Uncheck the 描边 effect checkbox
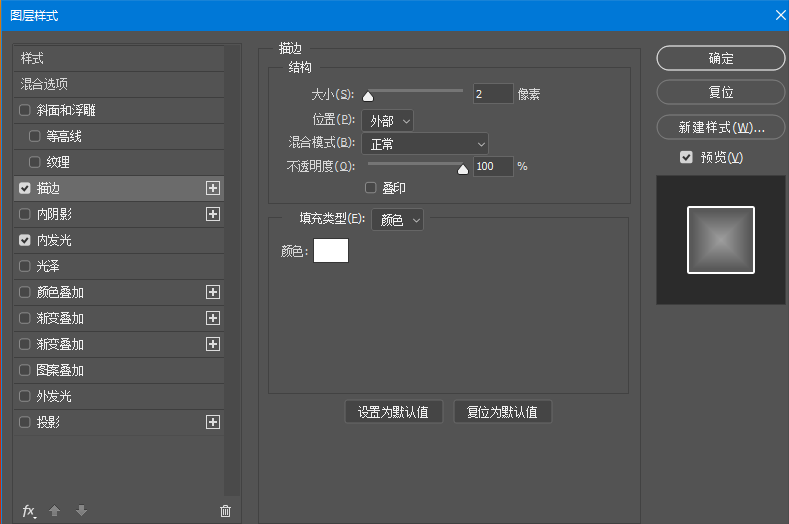 25,188
